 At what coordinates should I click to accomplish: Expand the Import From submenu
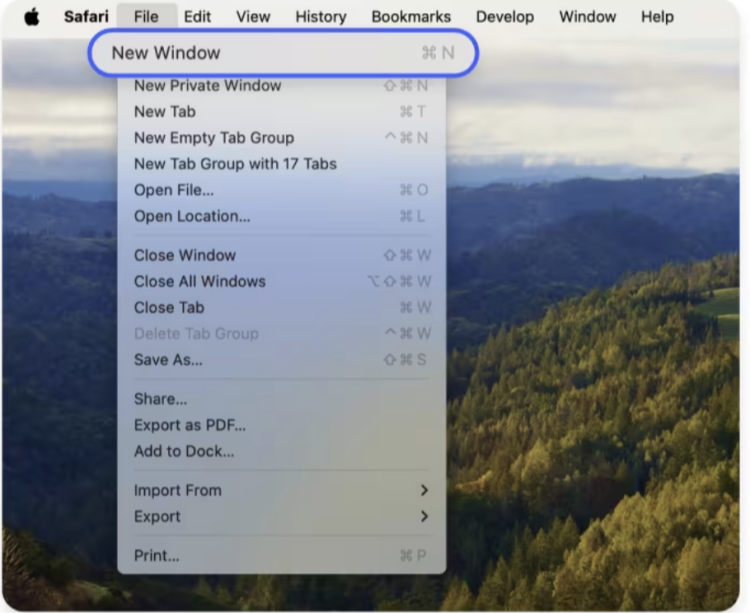point(282,491)
